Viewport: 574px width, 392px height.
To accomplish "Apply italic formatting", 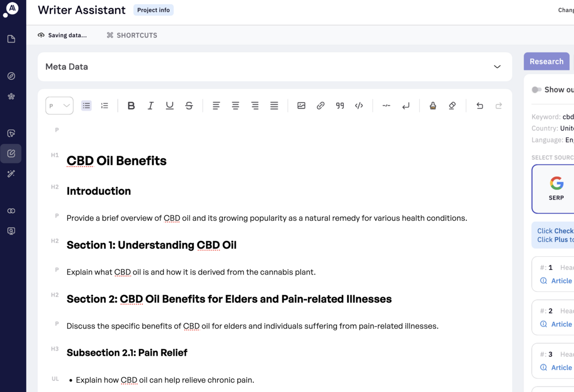I will tap(151, 106).
